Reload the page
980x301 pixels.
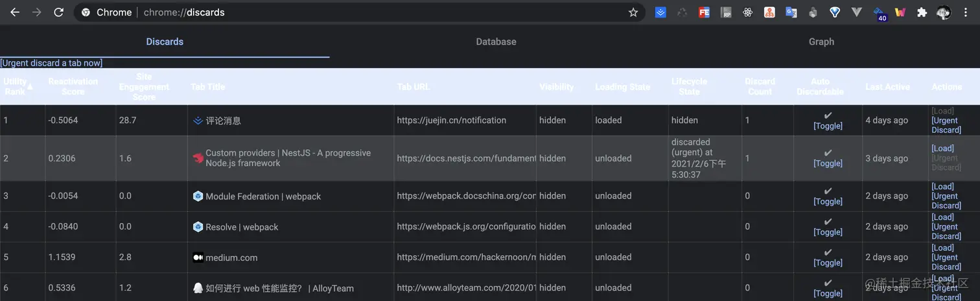[x=58, y=12]
